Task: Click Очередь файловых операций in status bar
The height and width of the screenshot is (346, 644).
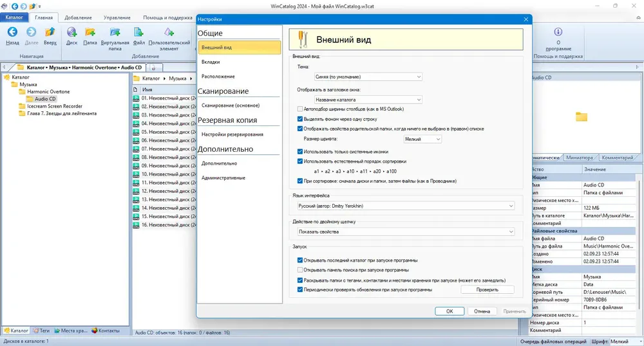Action: pyautogui.click(x=553, y=341)
